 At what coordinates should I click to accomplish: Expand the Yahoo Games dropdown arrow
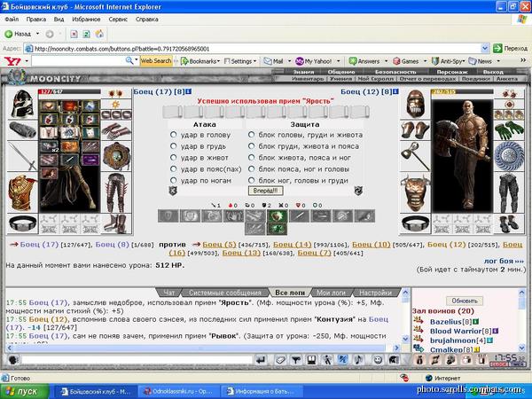[x=425, y=61]
